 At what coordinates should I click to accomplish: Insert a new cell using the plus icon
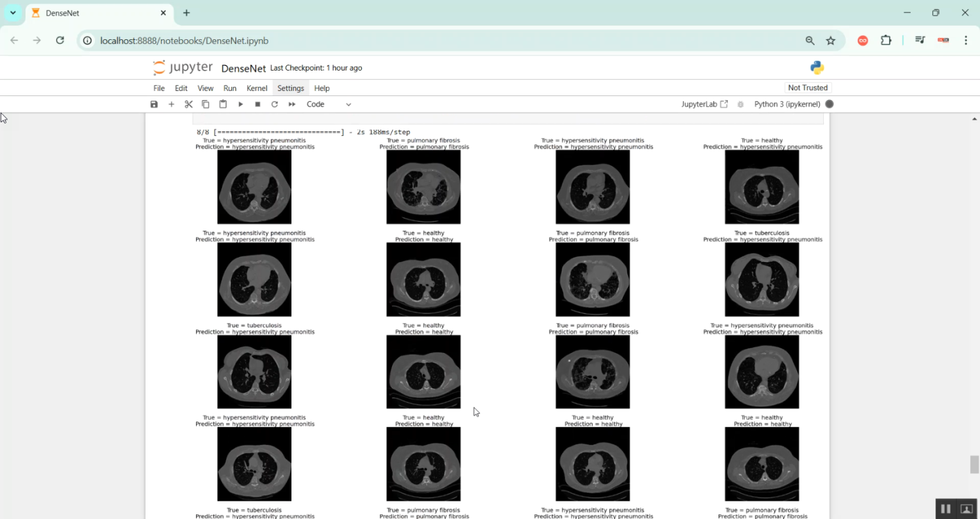coord(171,105)
